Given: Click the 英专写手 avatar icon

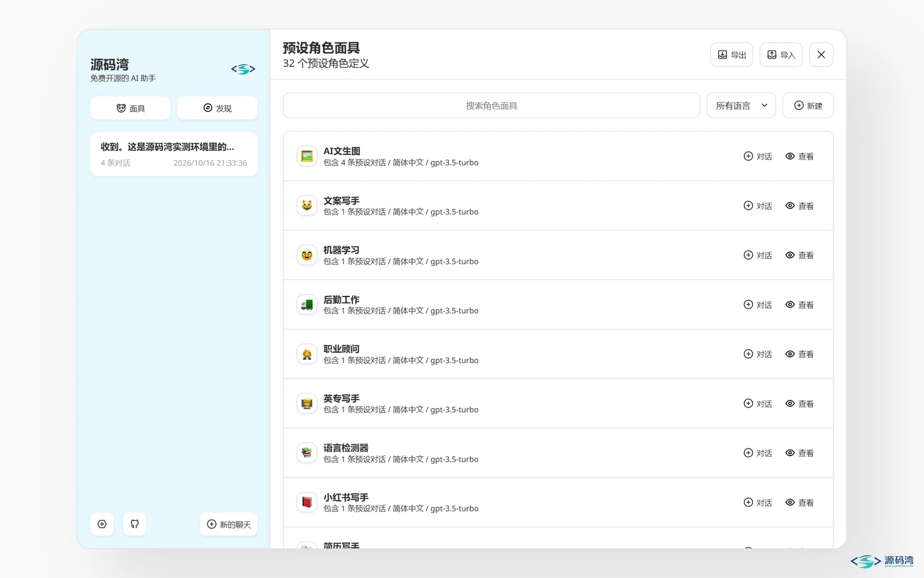Looking at the screenshot, I should (x=307, y=403).
